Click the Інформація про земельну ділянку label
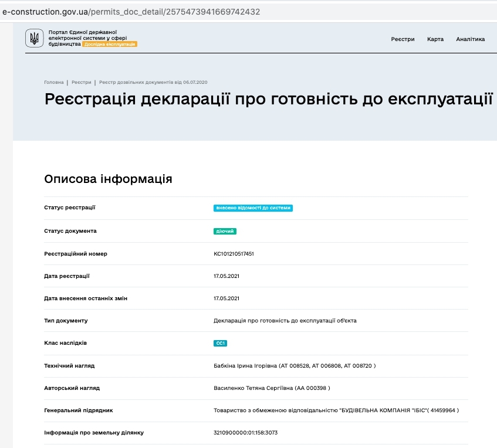This screenshot has height=448, width=497. pos(94,433)
